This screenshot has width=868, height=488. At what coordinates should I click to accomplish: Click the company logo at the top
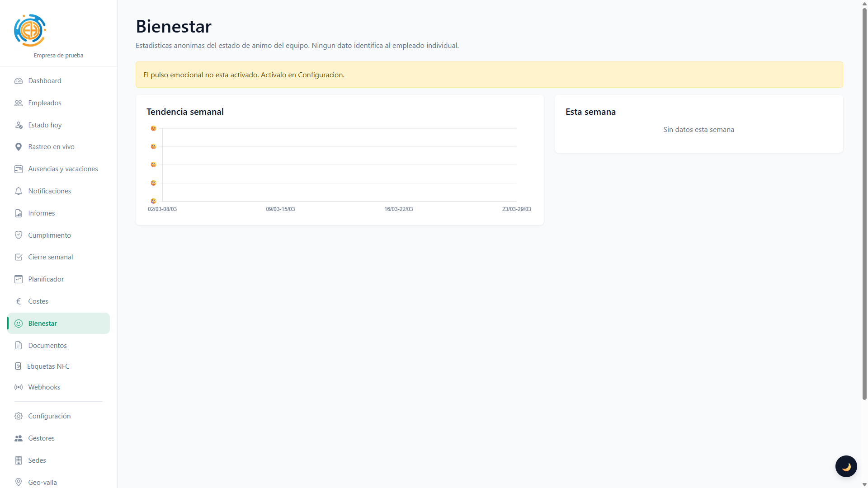pos(30,30)
